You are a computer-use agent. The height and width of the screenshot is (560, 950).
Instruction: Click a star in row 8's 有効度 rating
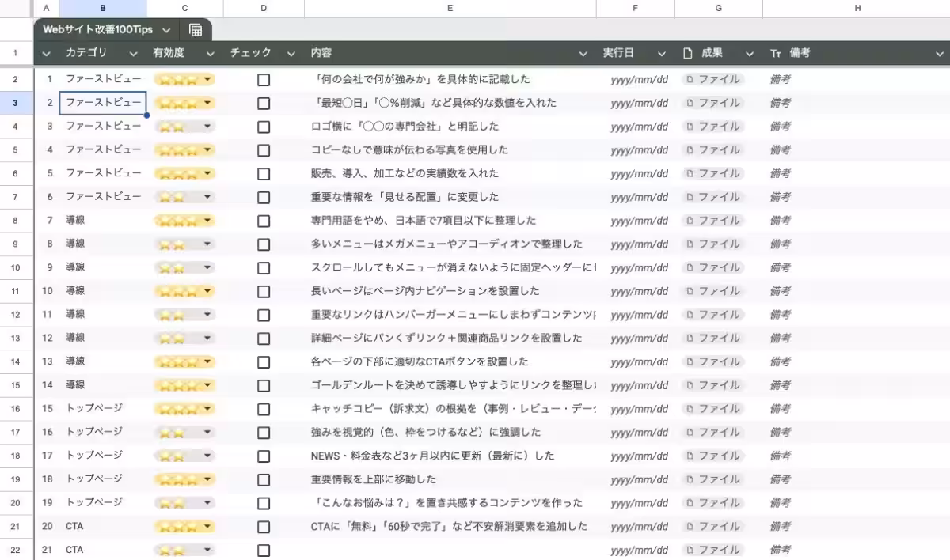[166, 220]
